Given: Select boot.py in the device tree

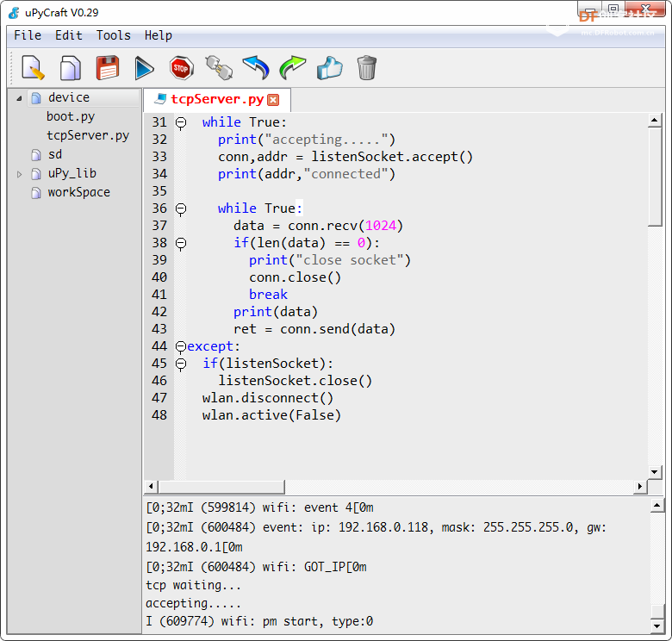Looking at the screenshot, I should tap(71, 116).
